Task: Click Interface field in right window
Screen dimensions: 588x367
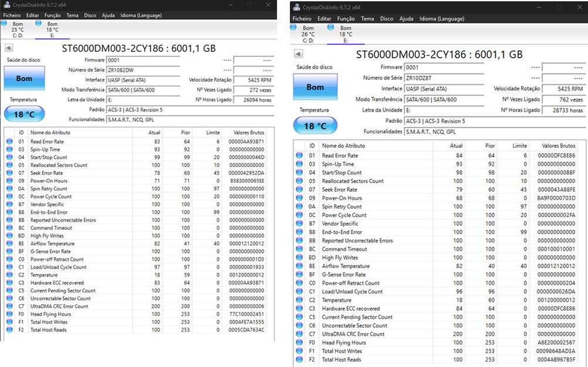Action: pos(444,89)
